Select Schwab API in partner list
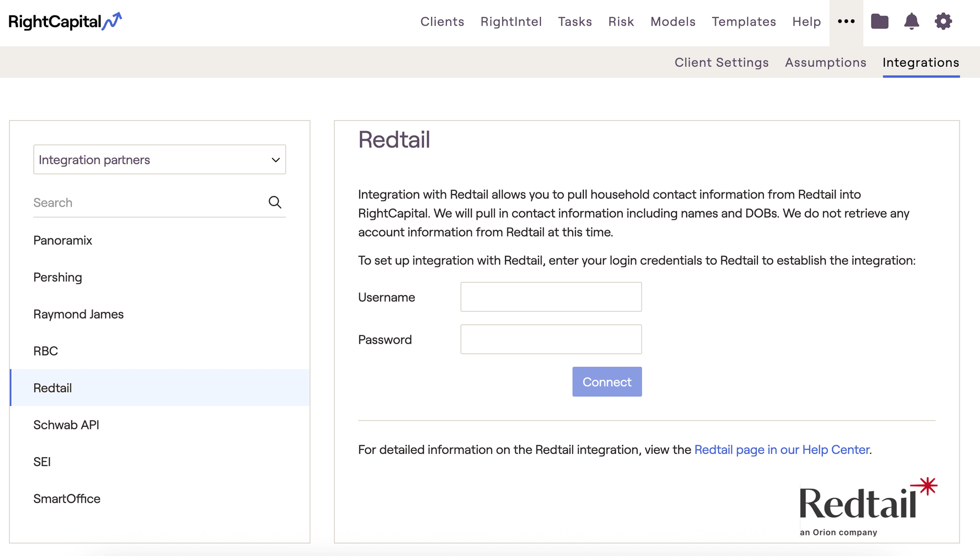Viewport: 980px width, 556px height. pyautogui.click(x=66, y=425)
